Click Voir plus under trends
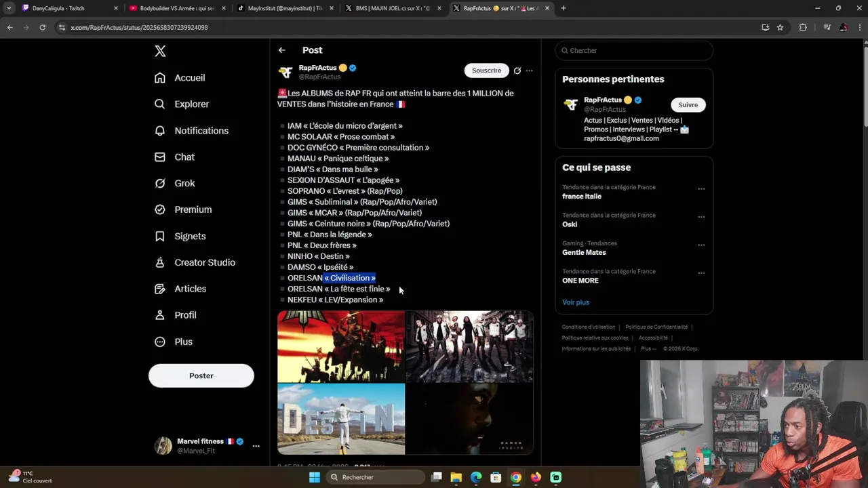The image size is (868, 488). click(576, 302)
